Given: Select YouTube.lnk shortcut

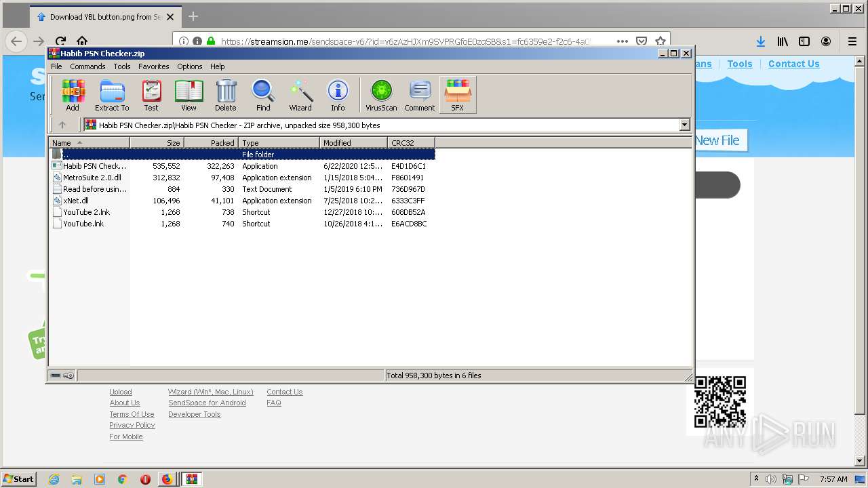Looking at the screenshot, I should pyautogui.click(x=242, y=224).
